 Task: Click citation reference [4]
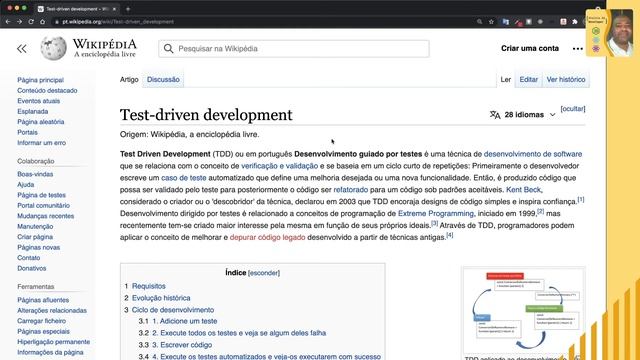pyautogui.click(x=450, y=235)
